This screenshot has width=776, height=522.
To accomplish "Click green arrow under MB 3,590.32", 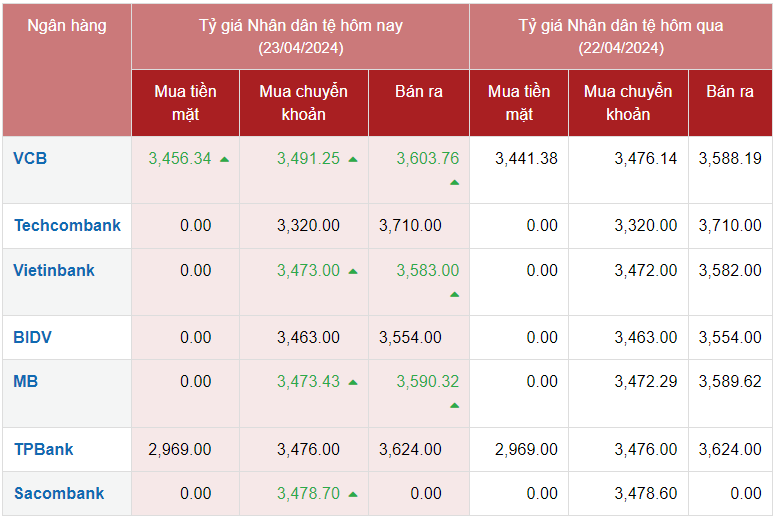I will (x=454, y=405).
